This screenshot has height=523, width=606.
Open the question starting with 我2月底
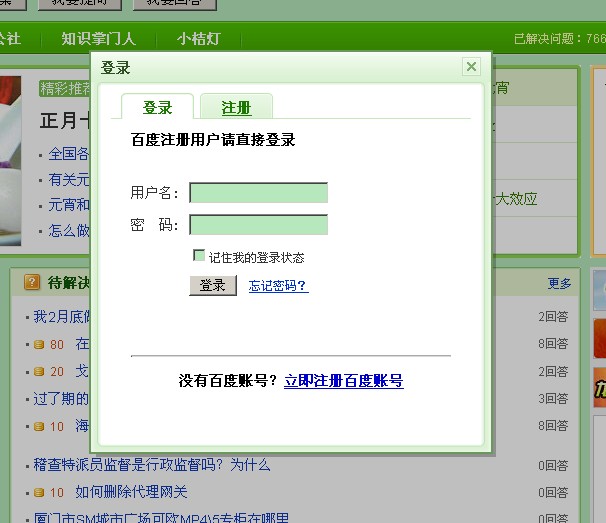click(x=61, y=317)
